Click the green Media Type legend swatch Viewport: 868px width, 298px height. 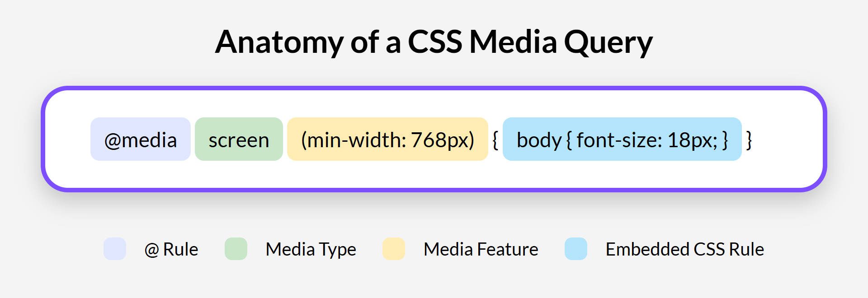click(236, 249)
